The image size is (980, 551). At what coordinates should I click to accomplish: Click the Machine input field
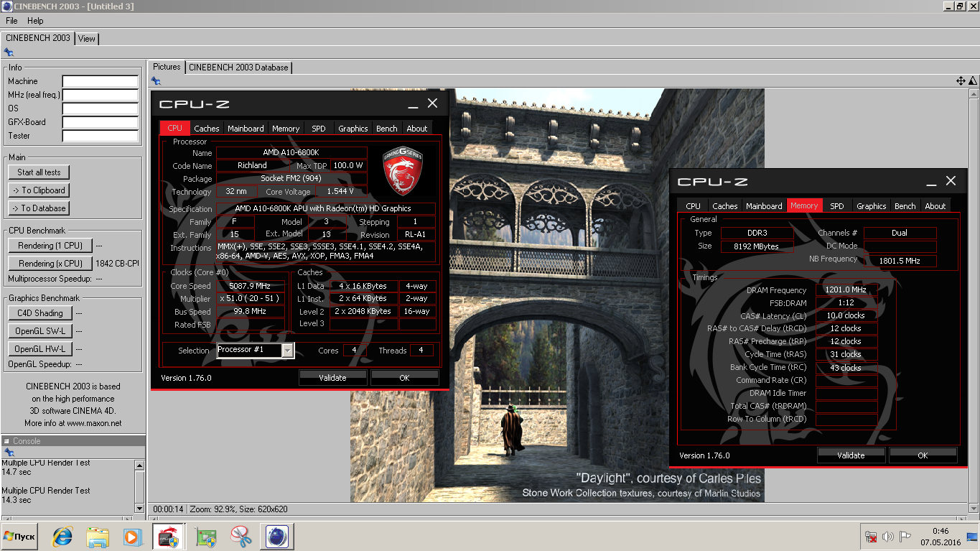[100, 81]
